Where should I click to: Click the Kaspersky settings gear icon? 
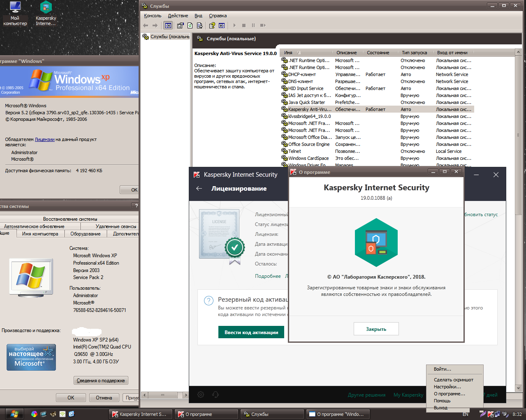pos(201,395)
